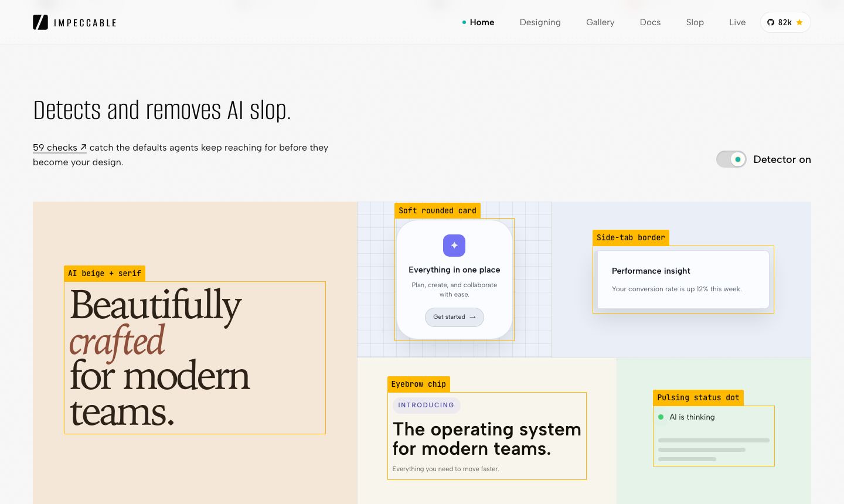Open the Slop nav item
Screen dimensions: 844x504
pos(695,22)
